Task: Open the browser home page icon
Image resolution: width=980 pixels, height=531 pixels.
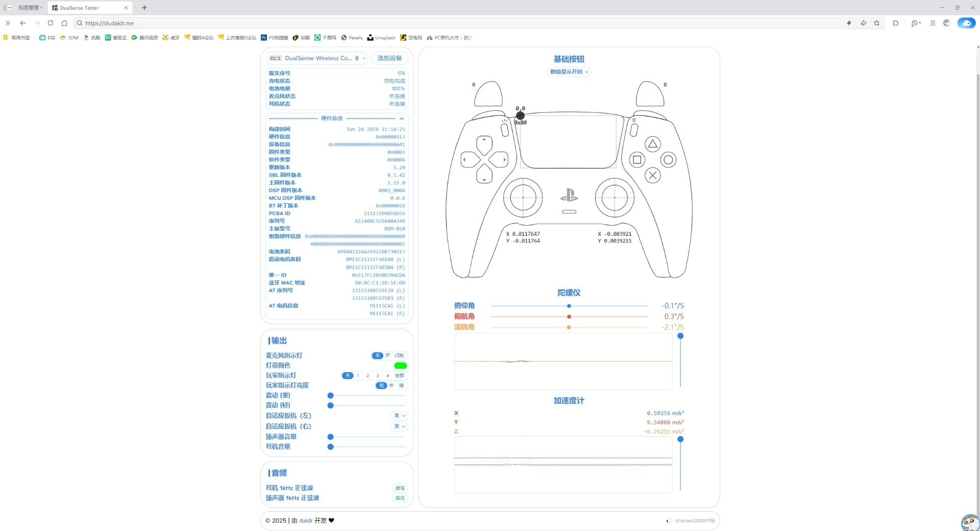Action: click(64, 23)
